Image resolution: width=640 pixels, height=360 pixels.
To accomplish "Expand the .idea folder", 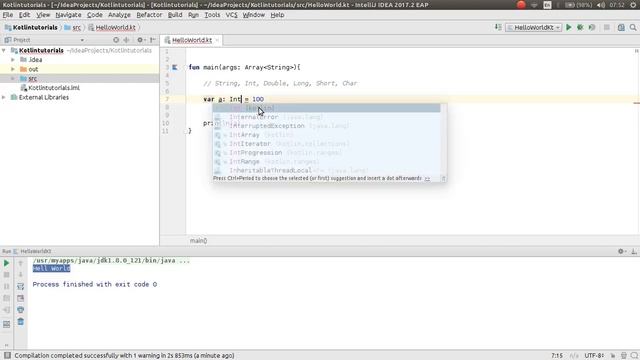I will (x=13, y=60).
